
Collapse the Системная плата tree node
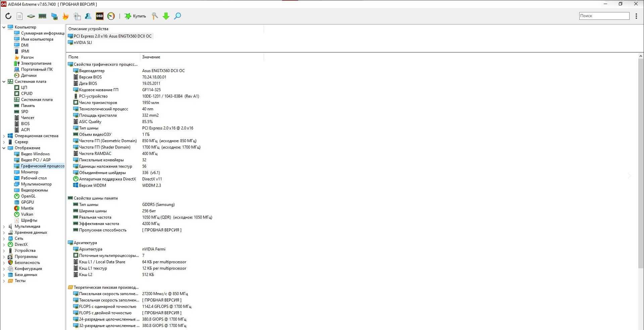pyautogui.click(x=4, y=81)
